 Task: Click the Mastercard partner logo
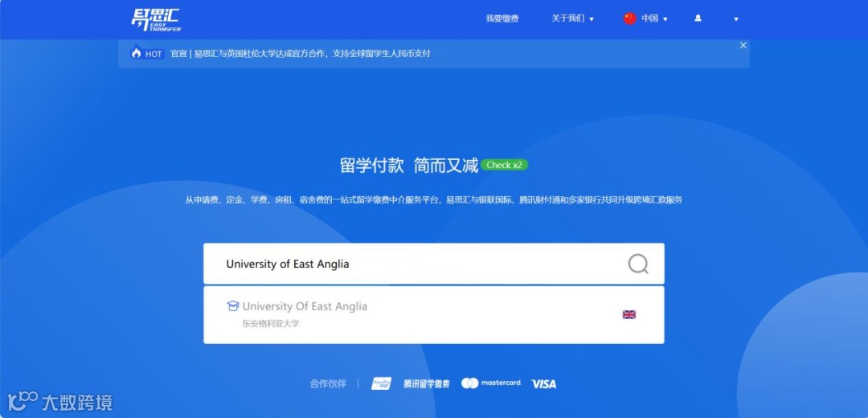[x=491, y=383]
